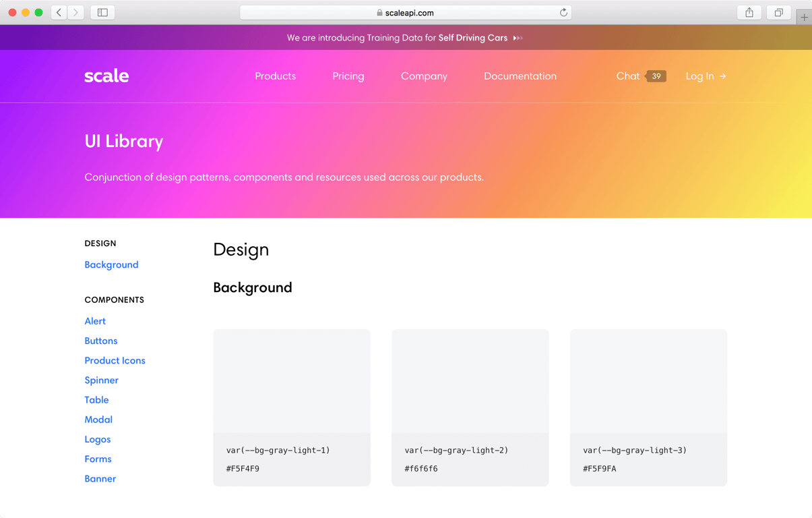The width and height of the screenshot is (812, 518).
Task: Click the DESIGN sidebar label
Action: tap(100, 243)
